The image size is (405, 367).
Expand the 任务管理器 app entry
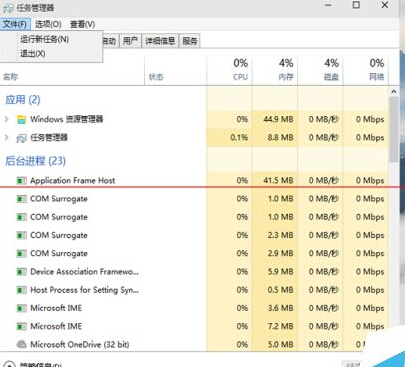(x=7, y=137)
